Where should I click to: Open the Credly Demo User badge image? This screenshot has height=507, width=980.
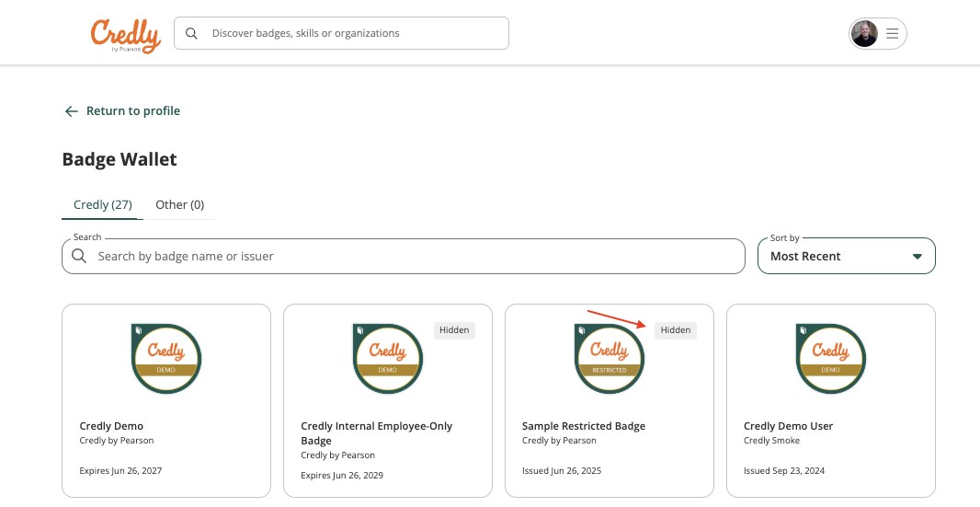(x=831, y=359)
